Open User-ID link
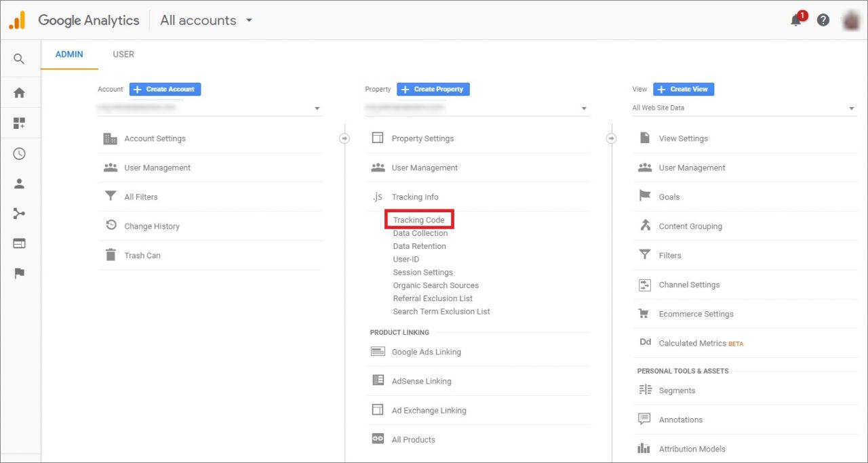This screenshot has width=868, height=463. point(406,259)
